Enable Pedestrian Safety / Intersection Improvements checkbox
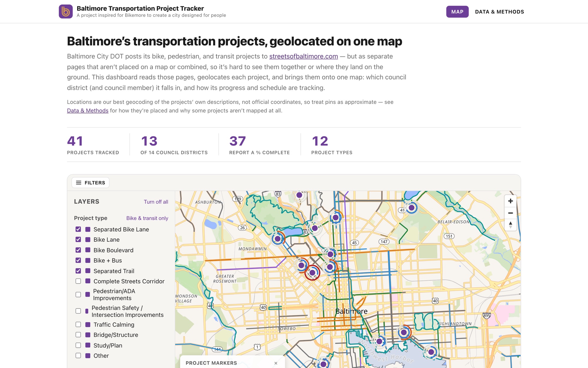588x368 pixels. pyautogui.click(x=78, y=311)
